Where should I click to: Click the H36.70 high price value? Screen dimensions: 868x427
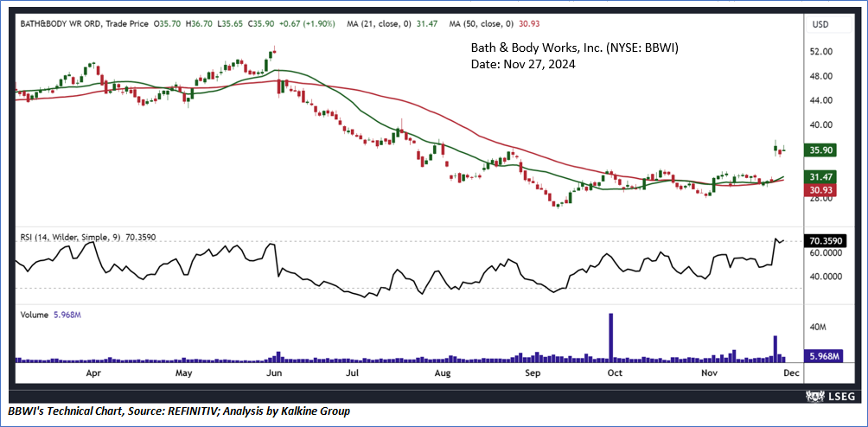coord(198,24)
